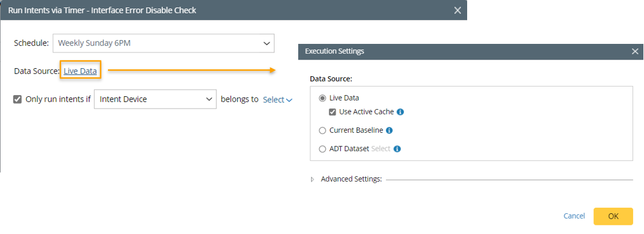Image resolution: width=644 pixels, height=234 pixels.
Task: Click OK in Execution Settings
Action: tap(613, 216)
